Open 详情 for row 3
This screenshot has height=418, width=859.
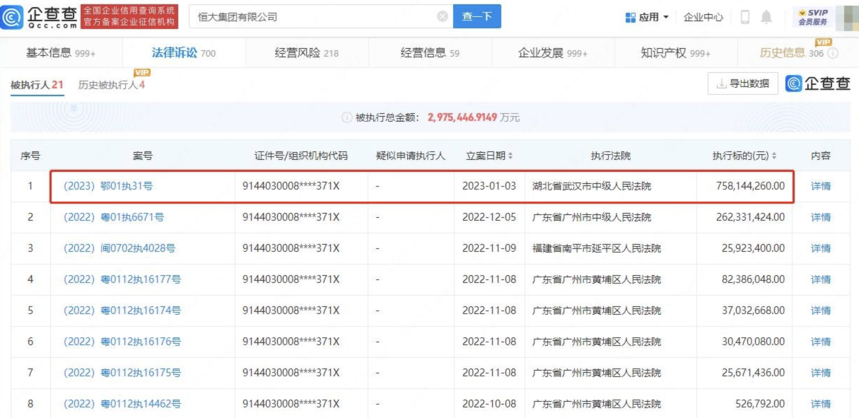(x=821, y=249)
